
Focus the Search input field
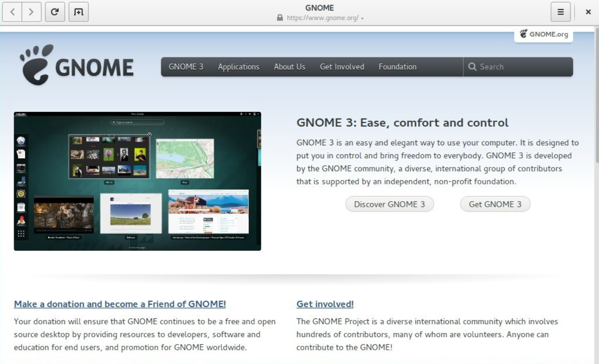coord(518,67)
